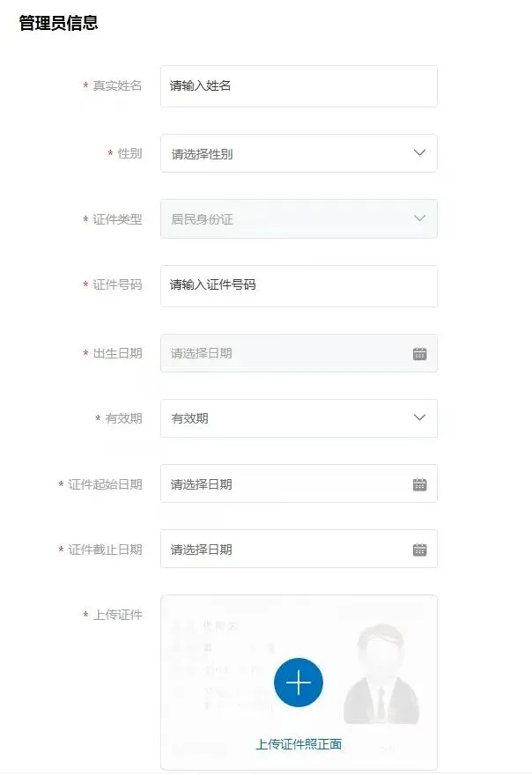532x775 pixels.
Task: Click the blue plus upload icon
Action: (299, 683)
